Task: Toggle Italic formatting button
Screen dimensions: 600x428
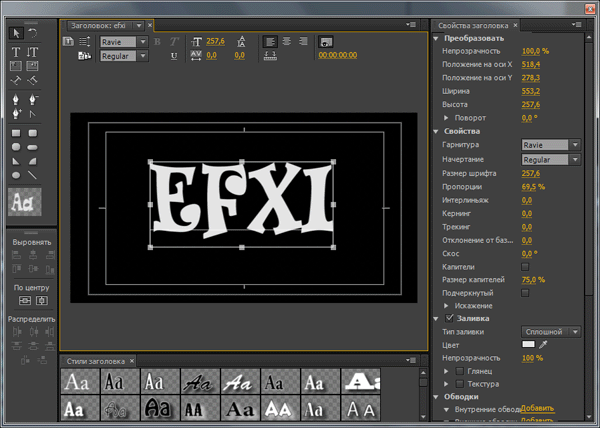Action: pyautogui.click(x=174, y=42)
